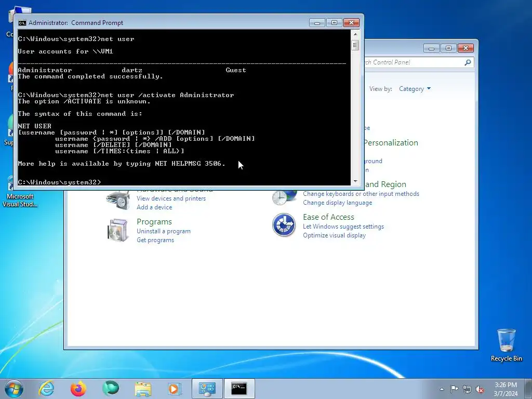Open the Ease of Access heading

pos(328,217)
